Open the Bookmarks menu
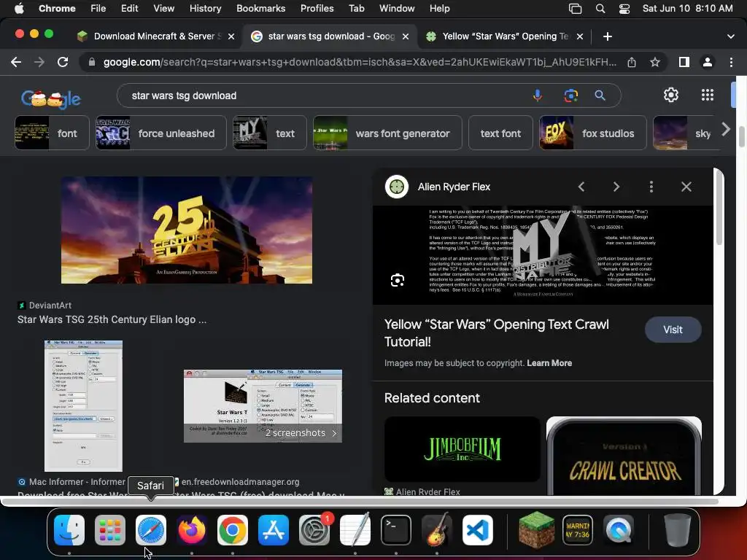 (260, 9)
